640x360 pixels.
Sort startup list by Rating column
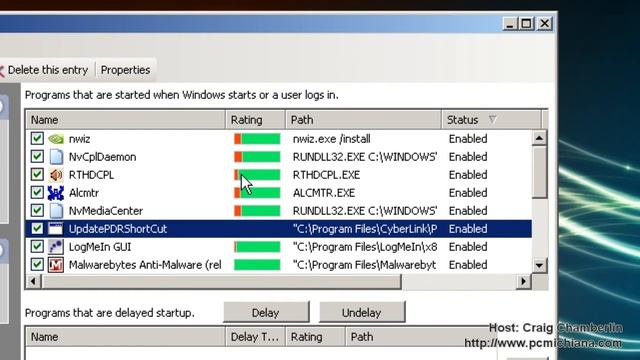[x=256, y=120]
